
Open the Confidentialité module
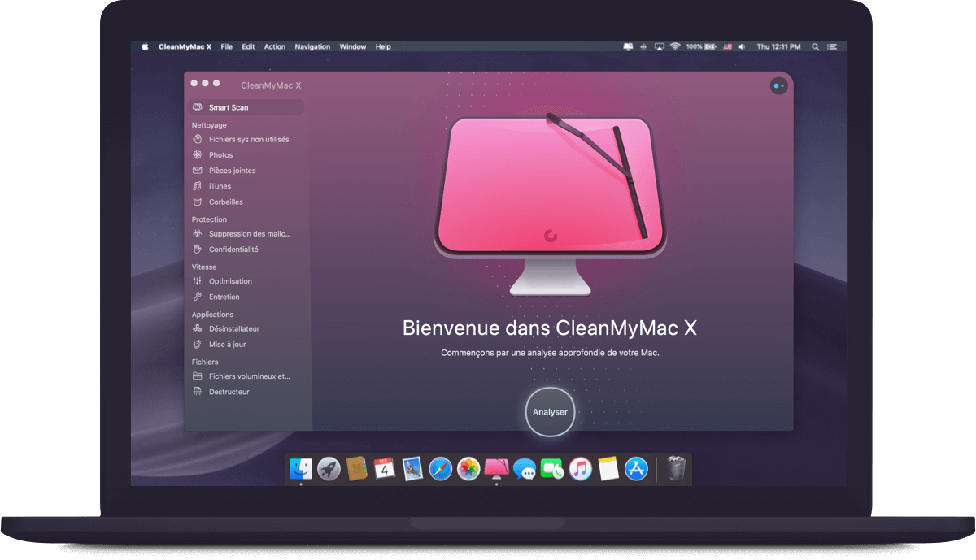(235, 249)
